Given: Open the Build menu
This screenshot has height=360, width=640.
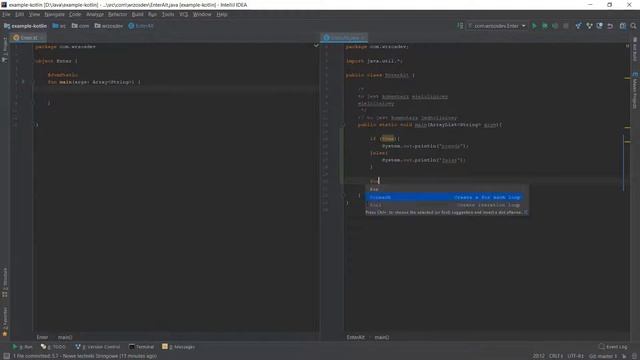Looking at the screenshot, I should [138, 14].
